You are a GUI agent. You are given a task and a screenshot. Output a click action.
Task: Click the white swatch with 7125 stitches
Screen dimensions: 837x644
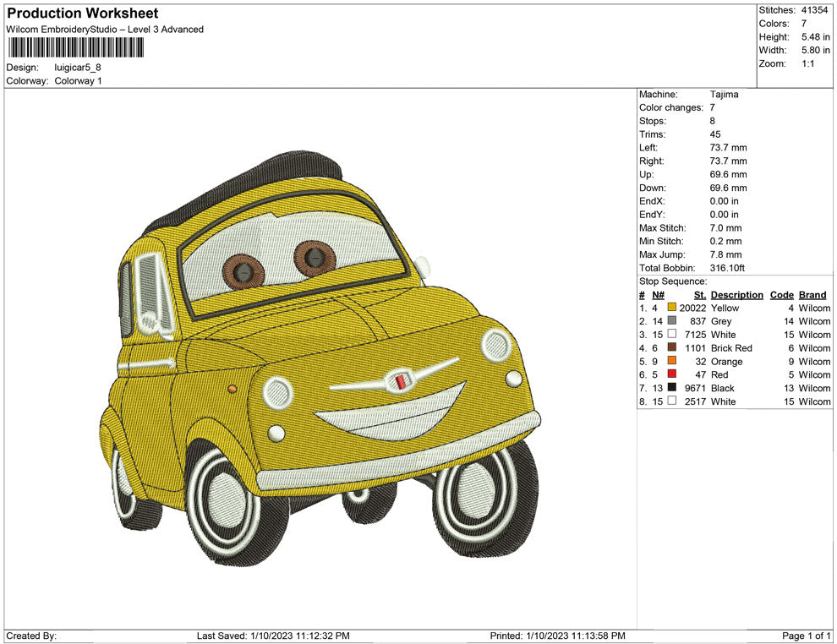[x=672, y=335]
